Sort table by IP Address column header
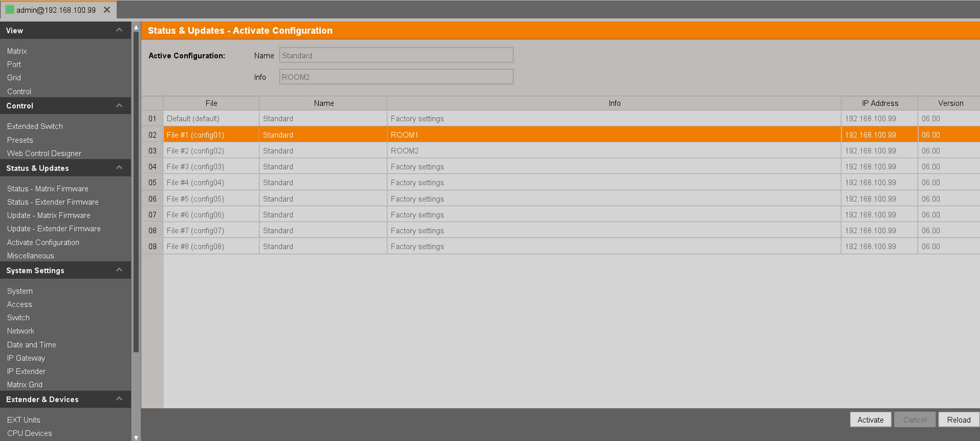 pos(879,103)
